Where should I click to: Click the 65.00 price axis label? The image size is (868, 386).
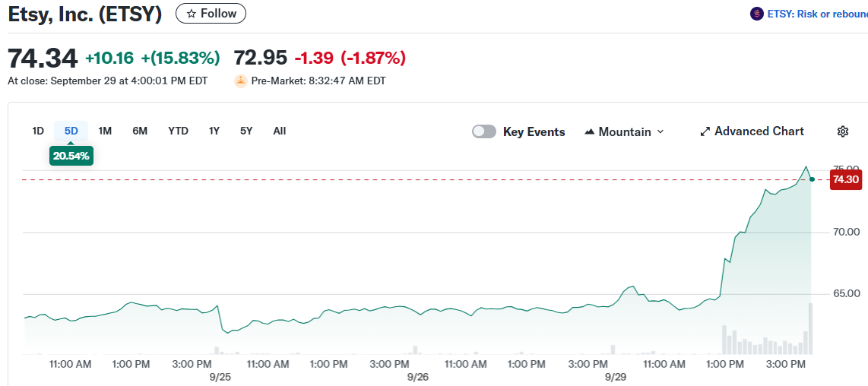click(847, 293)
